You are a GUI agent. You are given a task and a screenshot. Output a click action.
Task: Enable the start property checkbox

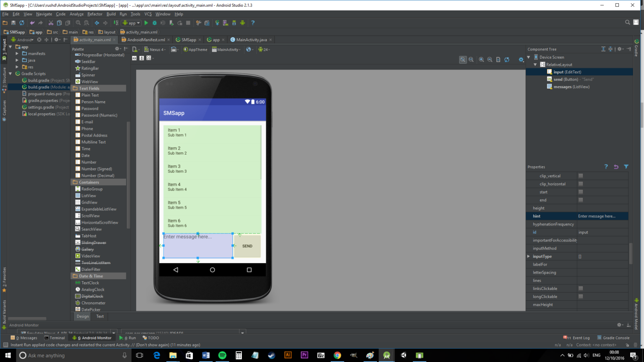coord(581,191)
